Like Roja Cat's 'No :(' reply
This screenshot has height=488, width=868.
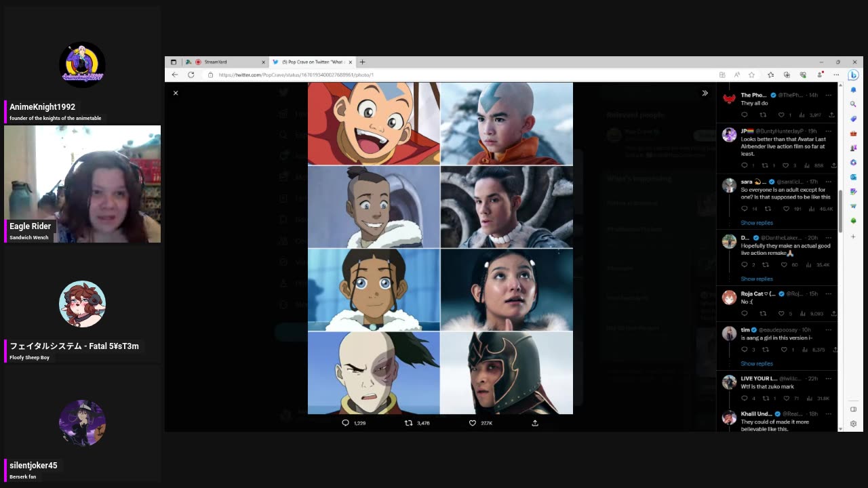tap(781, 314)
